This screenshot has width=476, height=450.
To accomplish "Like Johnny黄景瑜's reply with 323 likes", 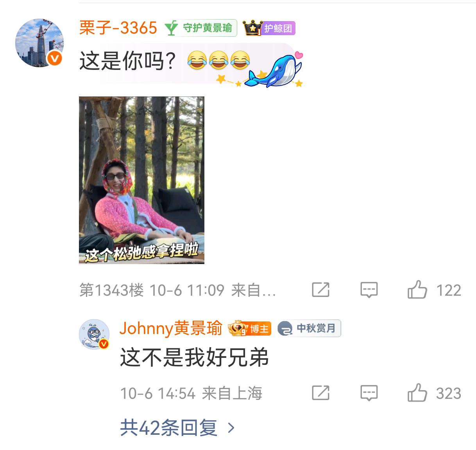I will coord(417,393).
